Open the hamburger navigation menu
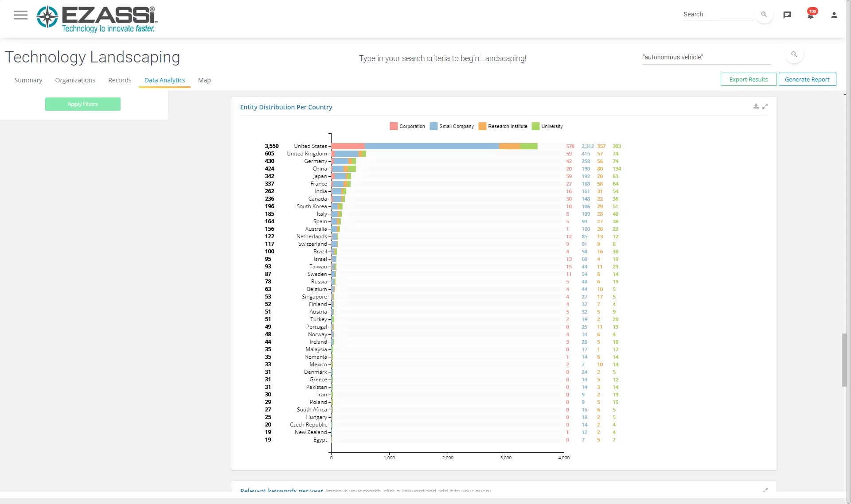 20,15
